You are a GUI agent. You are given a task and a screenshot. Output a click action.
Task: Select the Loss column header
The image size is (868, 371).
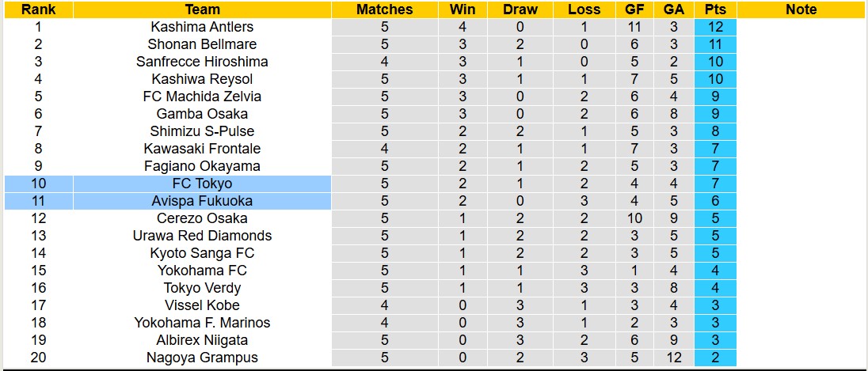(x=584, y=9)
